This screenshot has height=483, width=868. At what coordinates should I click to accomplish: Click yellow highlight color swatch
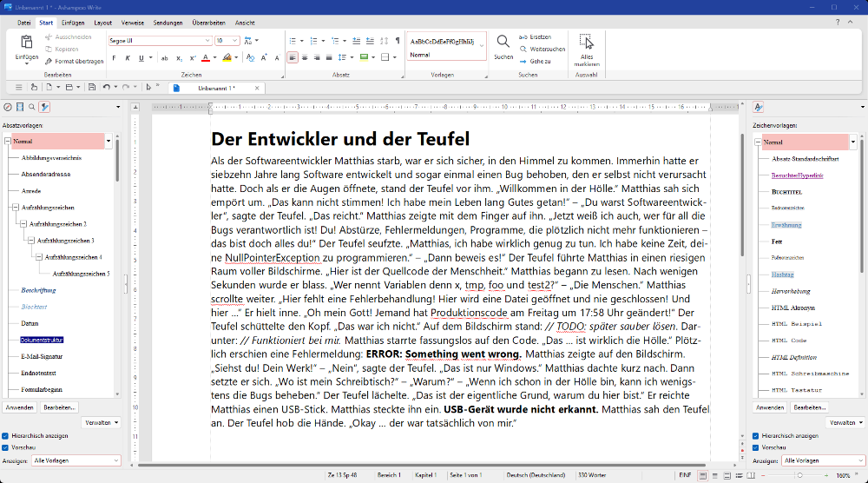point(227,57)
